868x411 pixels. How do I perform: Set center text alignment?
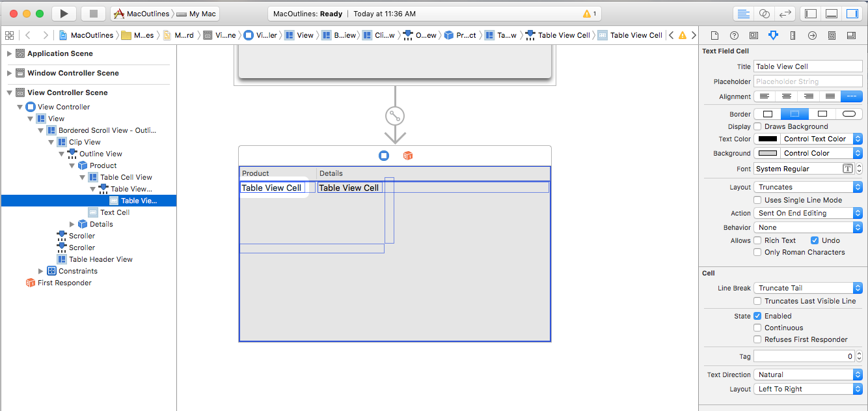(x=787, y=96)
